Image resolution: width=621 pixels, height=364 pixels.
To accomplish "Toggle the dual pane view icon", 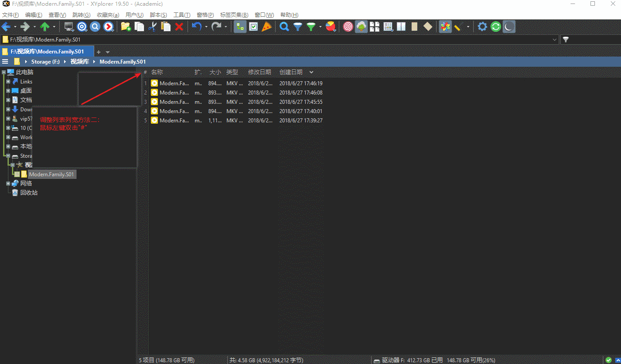I will tap(401, 27).
